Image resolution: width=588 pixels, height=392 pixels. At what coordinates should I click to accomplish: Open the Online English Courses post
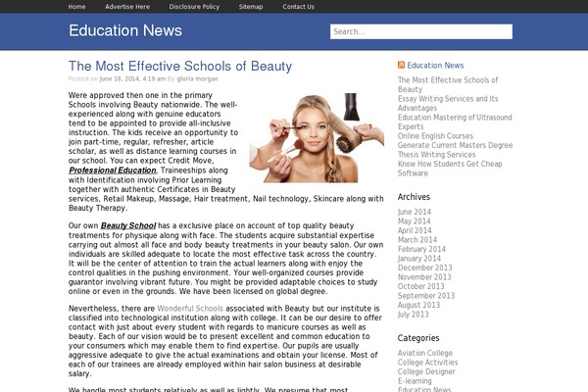click(435, 136)
